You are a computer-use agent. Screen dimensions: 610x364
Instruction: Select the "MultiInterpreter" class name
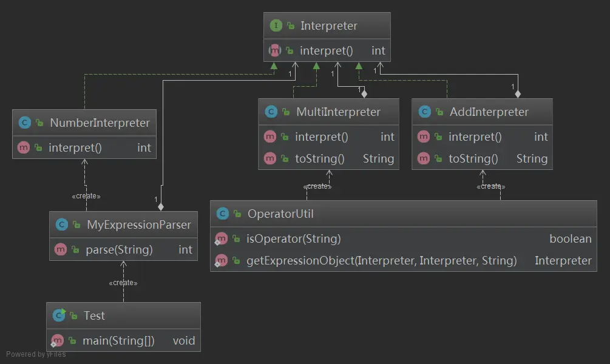(x=339, y=112)
